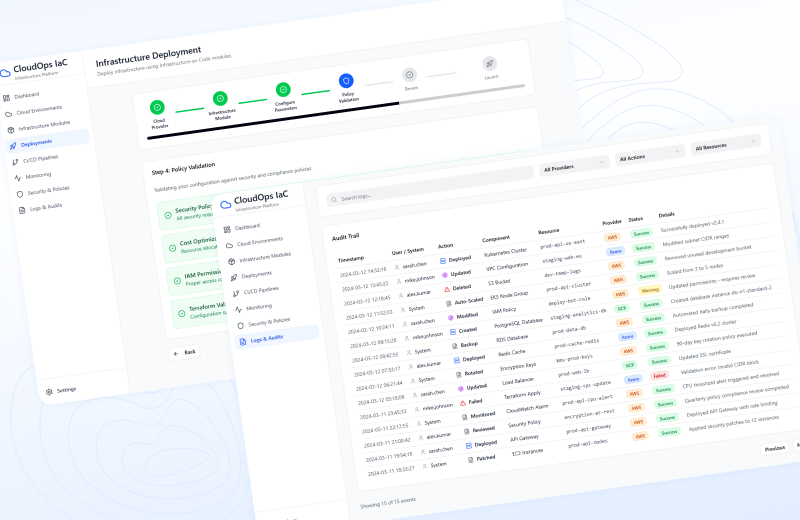This screenshot has height=520, width=800.
Task: Open the All Resources filter dropdown
Action: (x=725, y=145)
